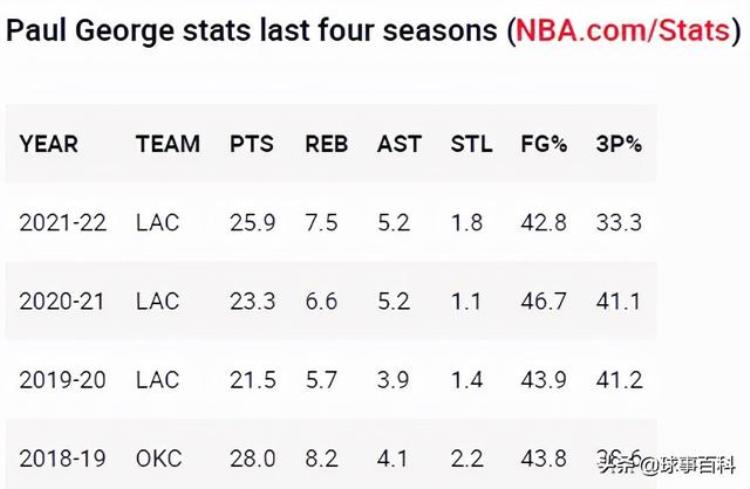
Task: Click the 2021-22 season row label
Action: [63, 223]
